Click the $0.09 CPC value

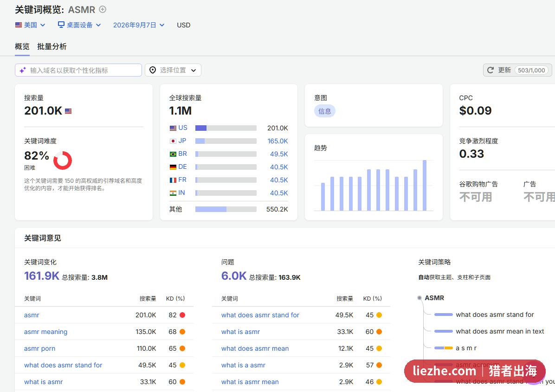(x=475, y=111)
